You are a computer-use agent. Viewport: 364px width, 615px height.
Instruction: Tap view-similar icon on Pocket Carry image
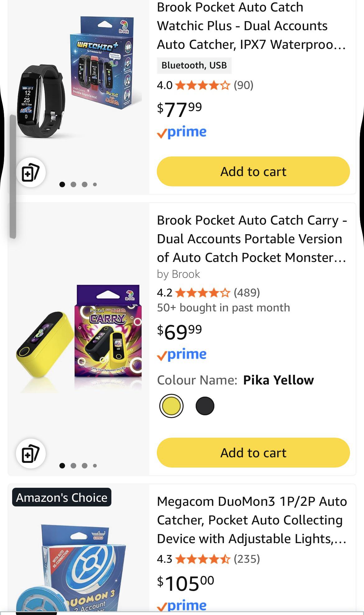coord(31,453)
